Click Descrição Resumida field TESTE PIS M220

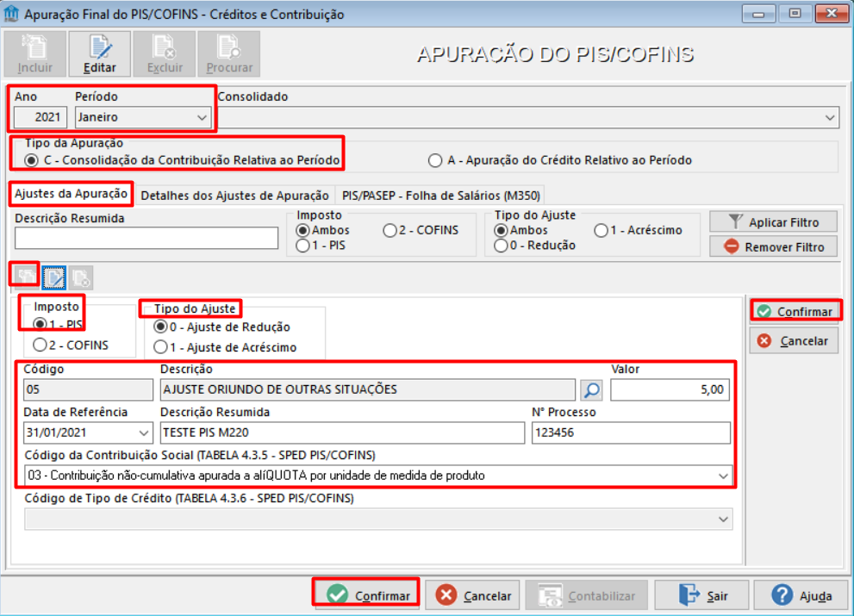coord(343,433)
